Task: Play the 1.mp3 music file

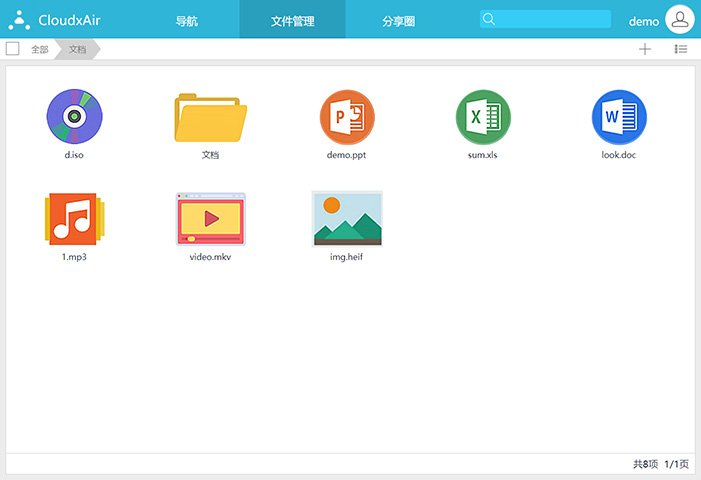Action: 74,219
